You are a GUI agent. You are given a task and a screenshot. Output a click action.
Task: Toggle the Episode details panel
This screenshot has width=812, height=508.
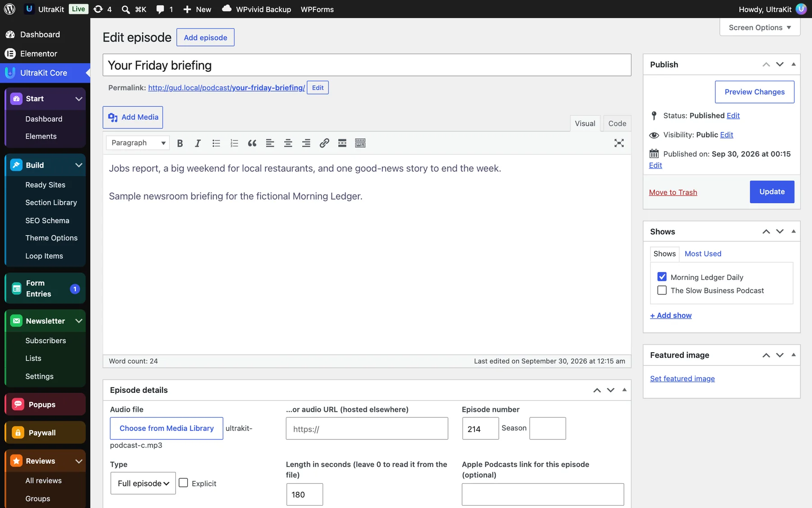click(624, 390)
